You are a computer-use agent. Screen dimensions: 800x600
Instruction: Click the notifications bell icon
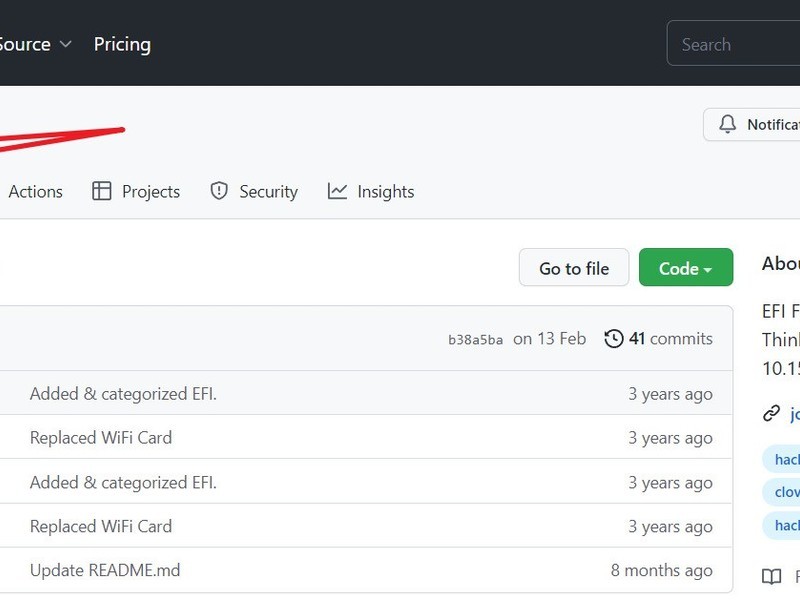pos(728,124)
